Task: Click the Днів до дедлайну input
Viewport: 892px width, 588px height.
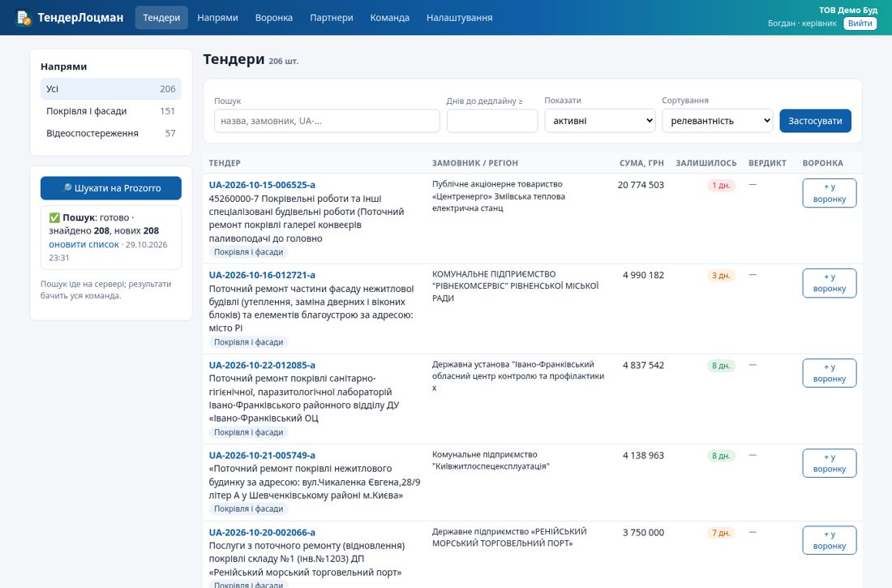Action: coord(492,121)
